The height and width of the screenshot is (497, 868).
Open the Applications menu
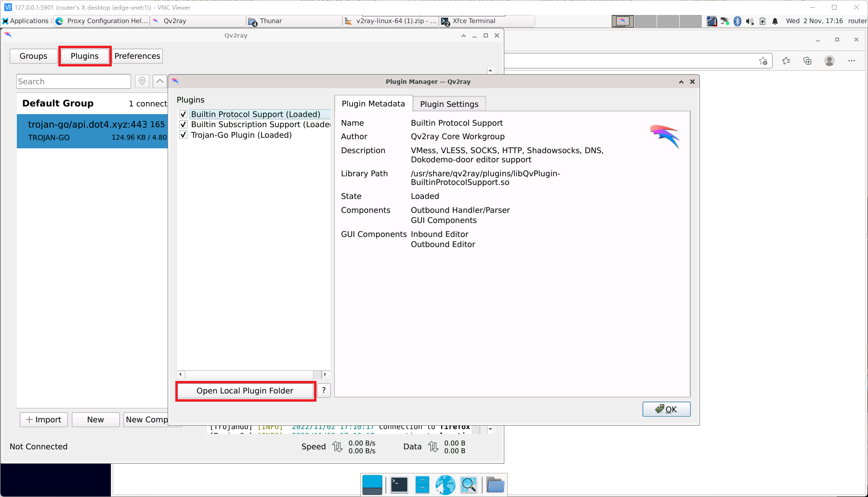pyautogui.click(x=26, y=21)
